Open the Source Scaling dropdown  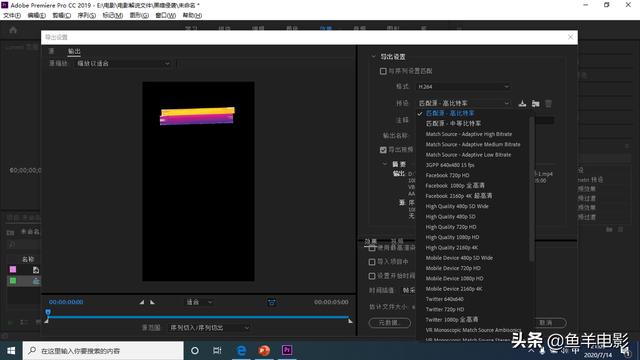click(123, 64)
